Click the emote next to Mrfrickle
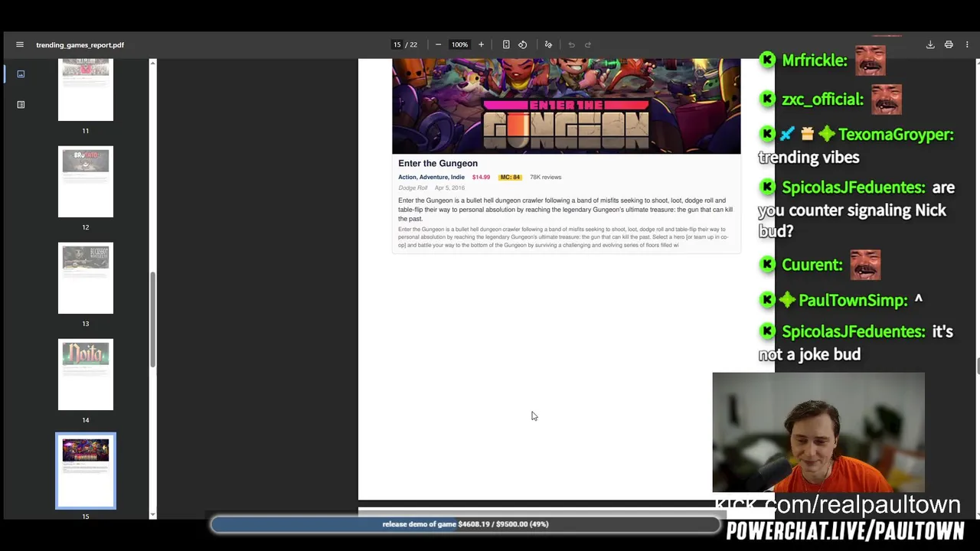This screenshot has height=551, width=980. tap(870, 60)
